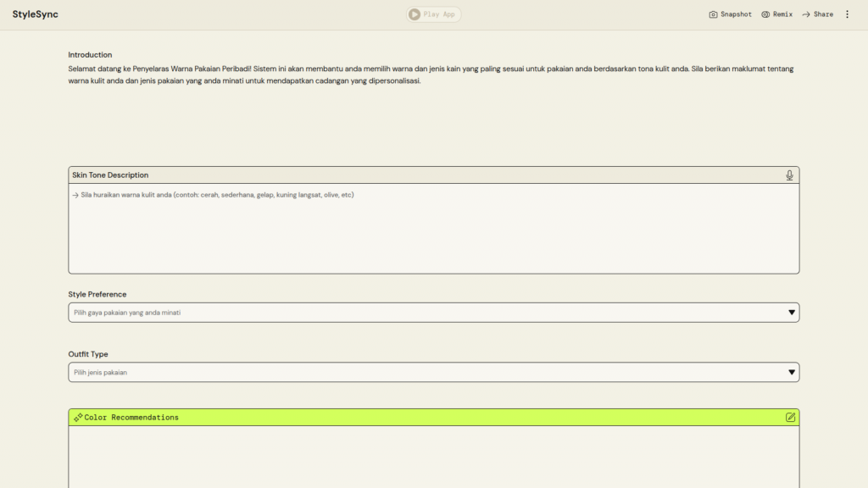Select the Remix text label
The image size is (868, 488).
(x=782, y=14)
